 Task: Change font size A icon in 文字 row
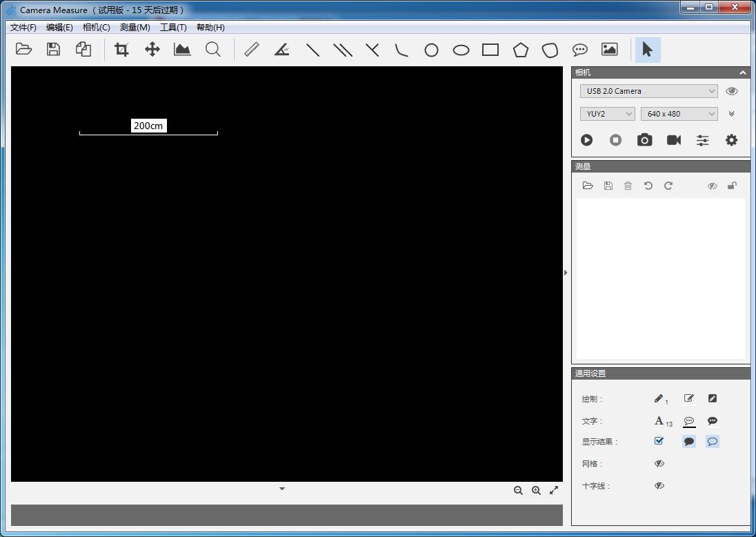click(662, 421)
